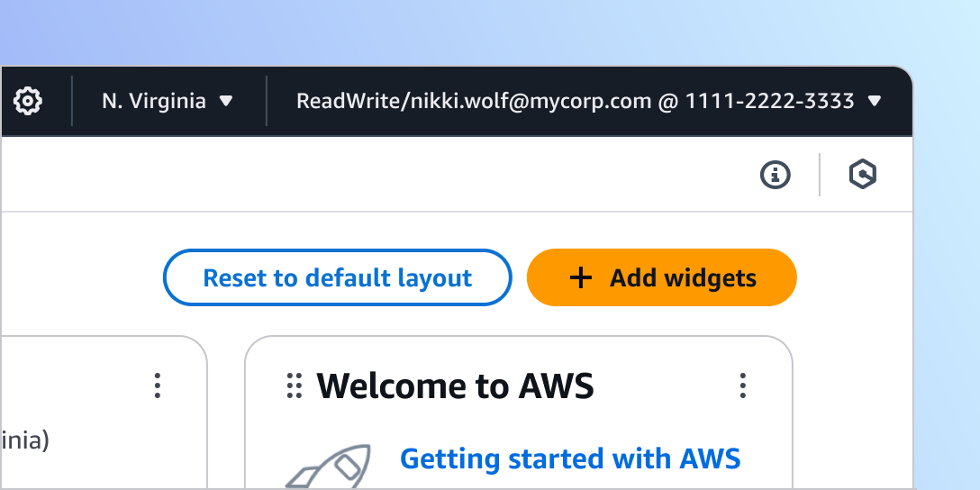Click the caret after account number 1111-2222-3333

coord(874,101)
